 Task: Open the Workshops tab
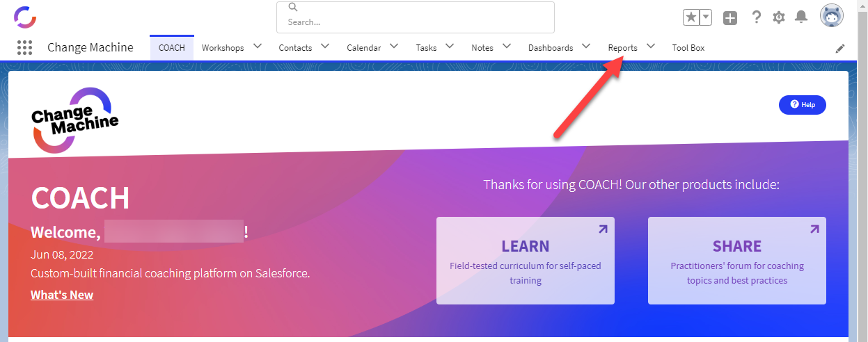tap(223, 48)
